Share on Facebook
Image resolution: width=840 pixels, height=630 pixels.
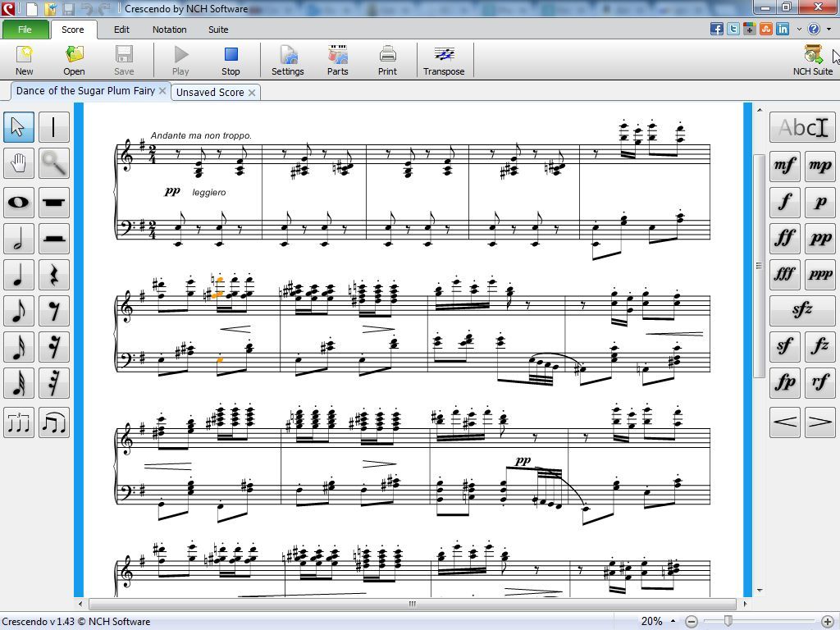[716, 29]
